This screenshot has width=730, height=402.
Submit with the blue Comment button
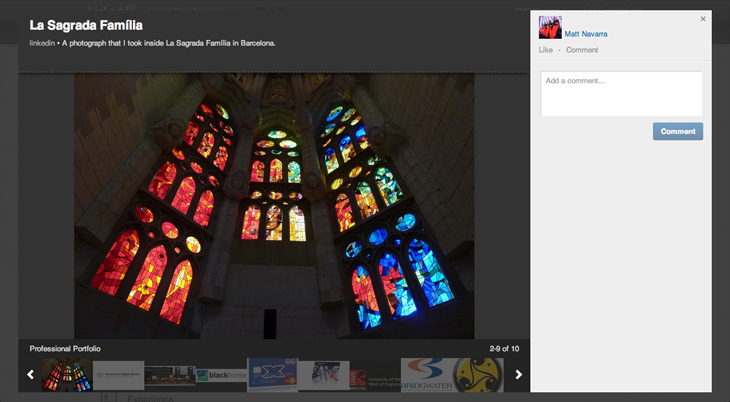coord(678,131)
